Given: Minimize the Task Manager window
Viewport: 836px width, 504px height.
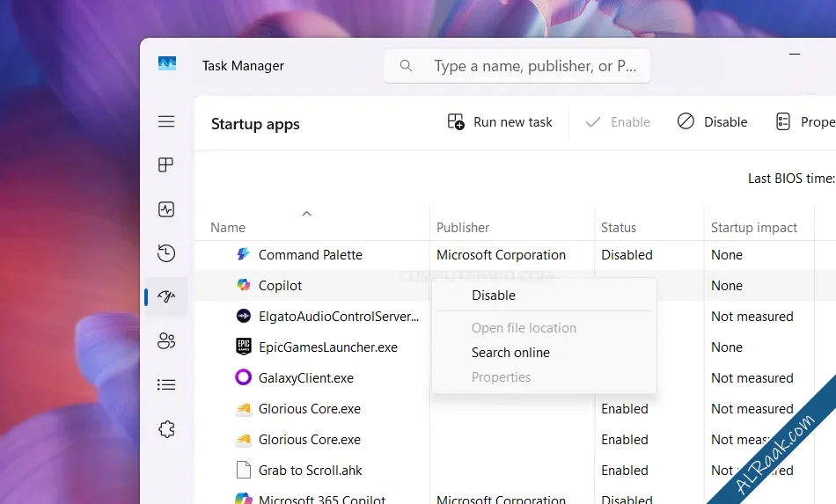Looking at the screenshot, I should click(795, 54).
